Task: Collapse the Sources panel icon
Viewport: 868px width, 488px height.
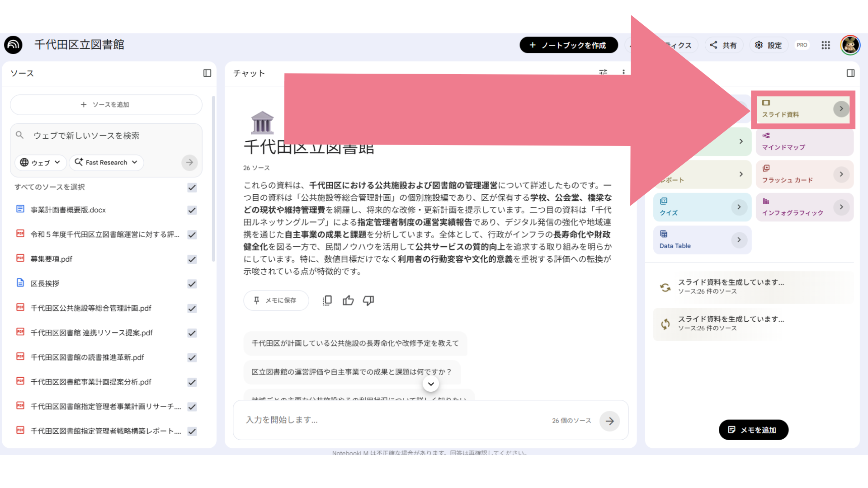Action: click(207, 73)
